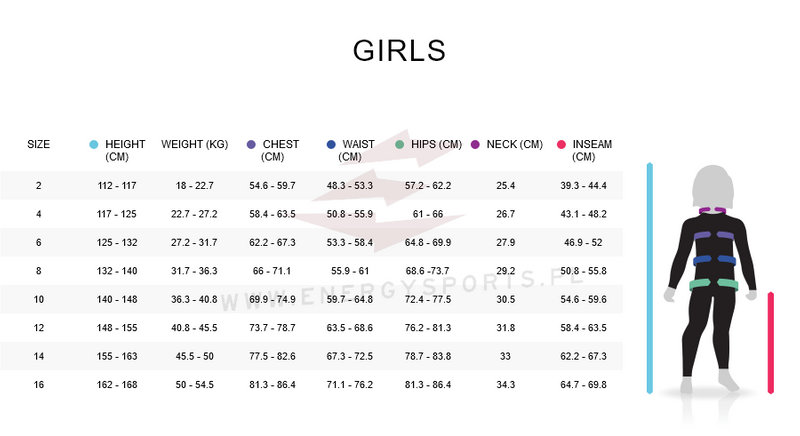
Task: Click the GIRLS heading
Action: click(x=399, y=51)
